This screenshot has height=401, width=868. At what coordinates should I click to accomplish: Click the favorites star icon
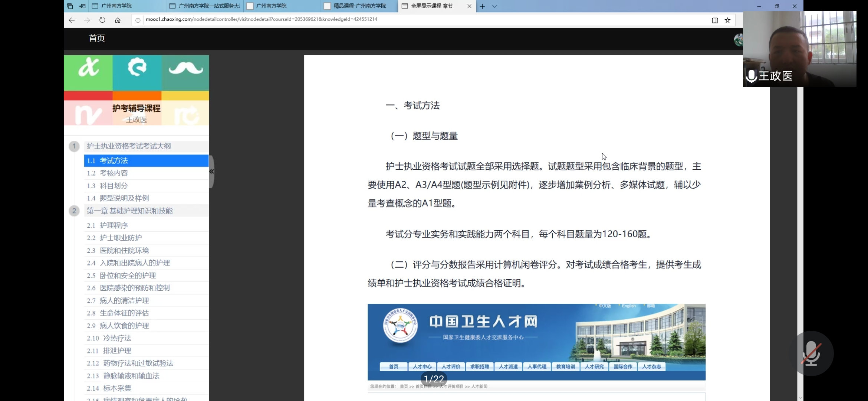tap(727, 20)
